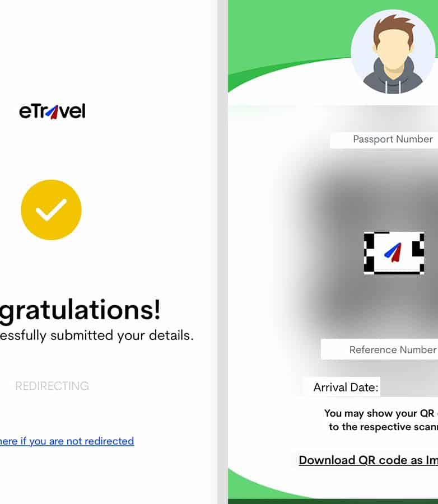This screenshot has height=504, width=438.
Task: Click the Congratulations heading
Action: click(80, 310)
